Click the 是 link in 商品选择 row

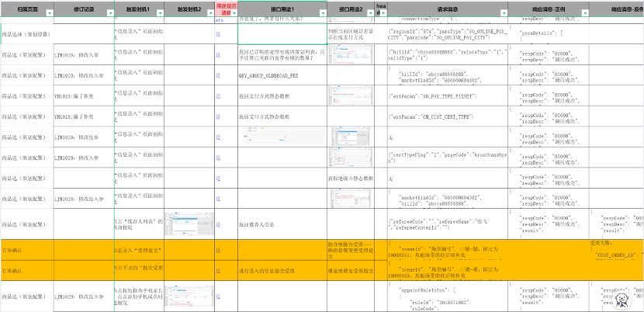pos(218,34)
